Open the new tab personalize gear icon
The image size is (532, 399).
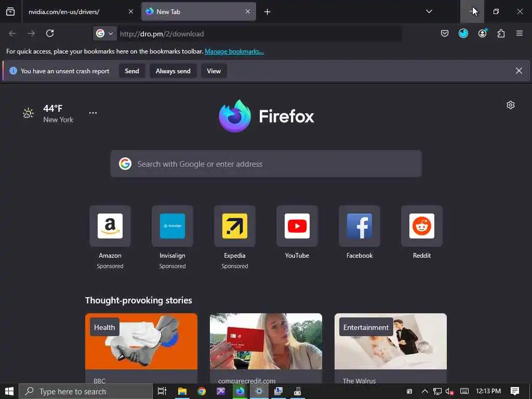click(x=511, y=105)
